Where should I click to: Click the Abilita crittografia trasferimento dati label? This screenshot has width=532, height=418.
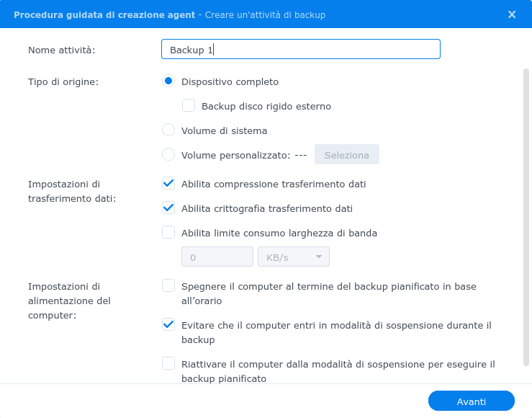266,208
